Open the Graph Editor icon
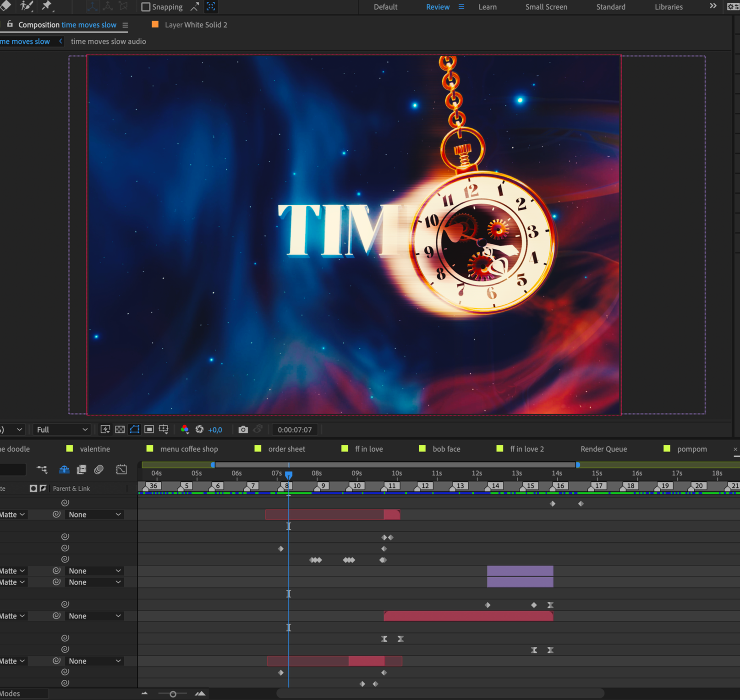This screenshot has width=740, height=700. click(121, 470)
